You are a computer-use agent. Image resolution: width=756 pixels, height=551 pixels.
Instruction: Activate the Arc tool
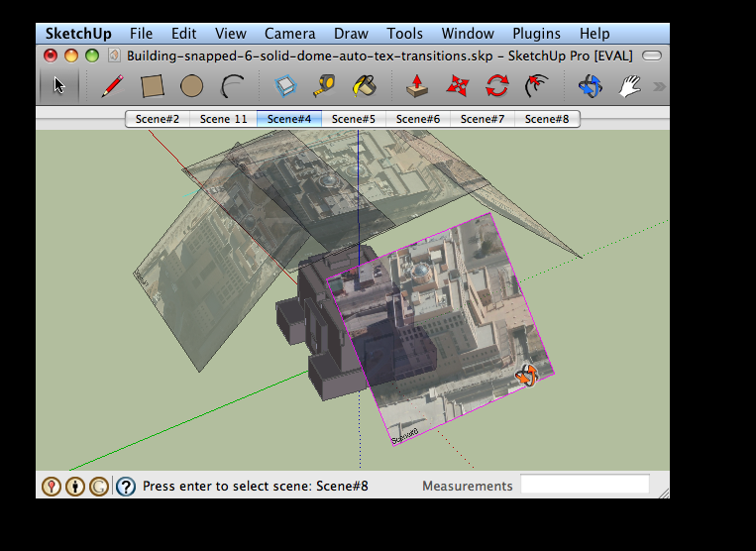pyautogui.click(x=232, y=86)
